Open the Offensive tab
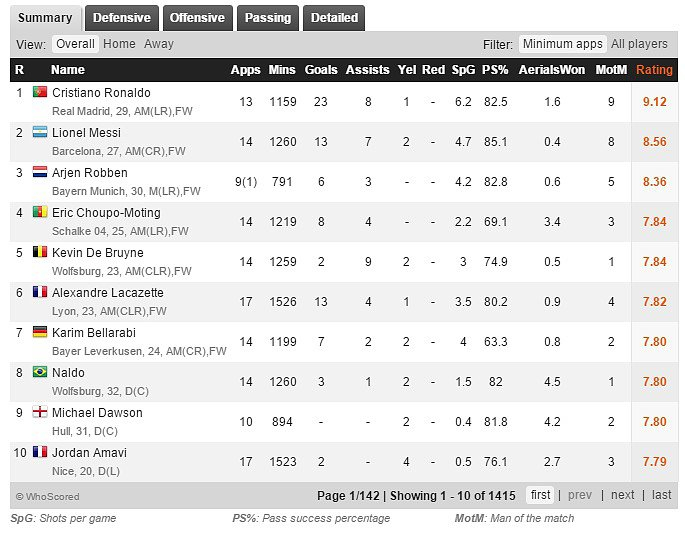Viewport: 685px width, 533px height. point(197,18)
